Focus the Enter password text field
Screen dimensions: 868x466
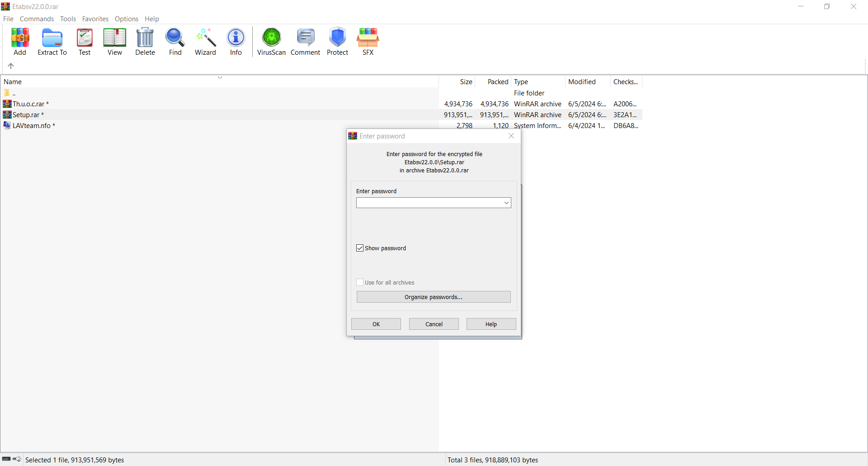tap(429, 203)
